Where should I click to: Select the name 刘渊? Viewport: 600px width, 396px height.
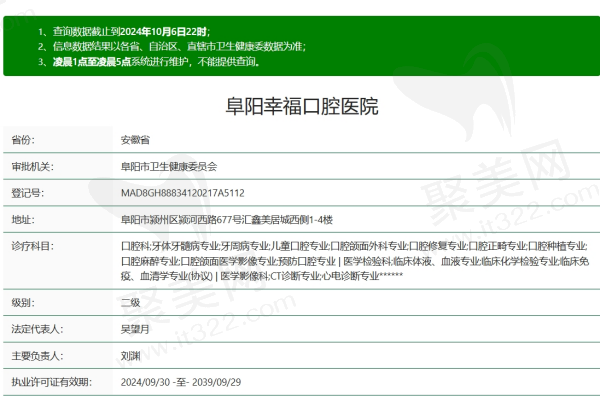130,356
